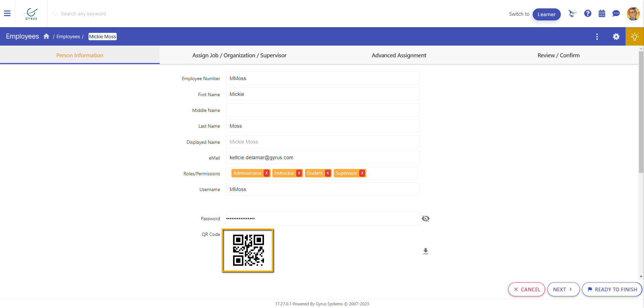Open the chat messages icon
Viewport: 644px width, 308px height.
616,13
